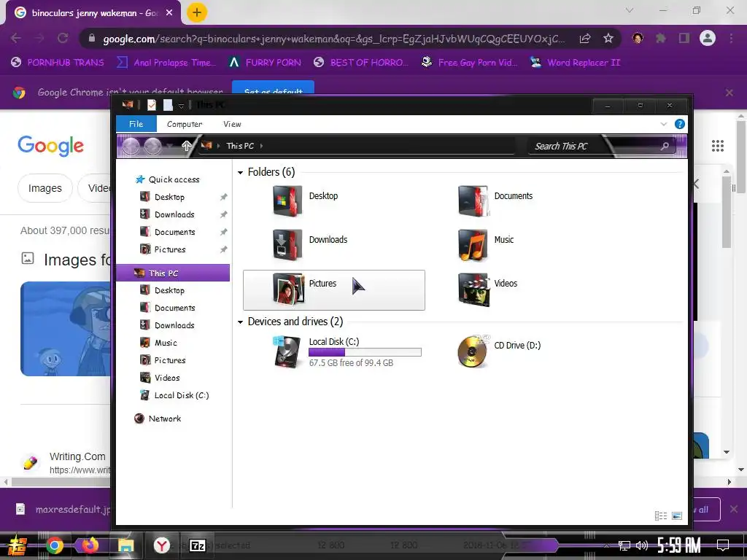This screenshot has width=747, height=560.
Task: Click the taskbar clock showing 5:59 AM
Action: 679,545
